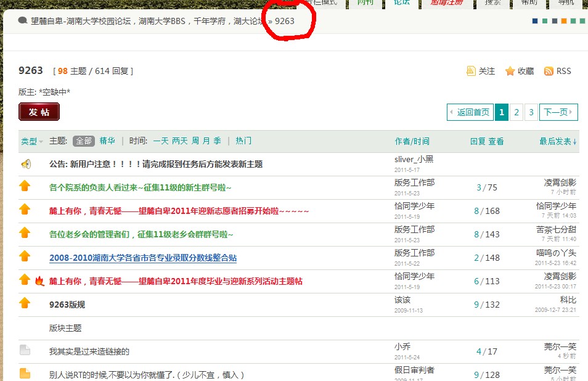Click thread icon next to 我其实是过来造链接的

coord(25,351)
